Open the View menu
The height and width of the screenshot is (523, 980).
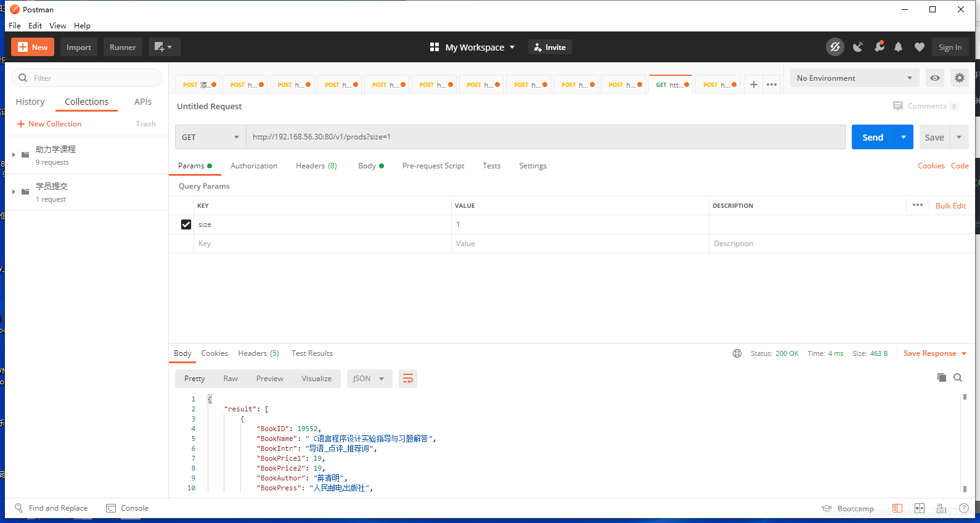coord(58,25)
